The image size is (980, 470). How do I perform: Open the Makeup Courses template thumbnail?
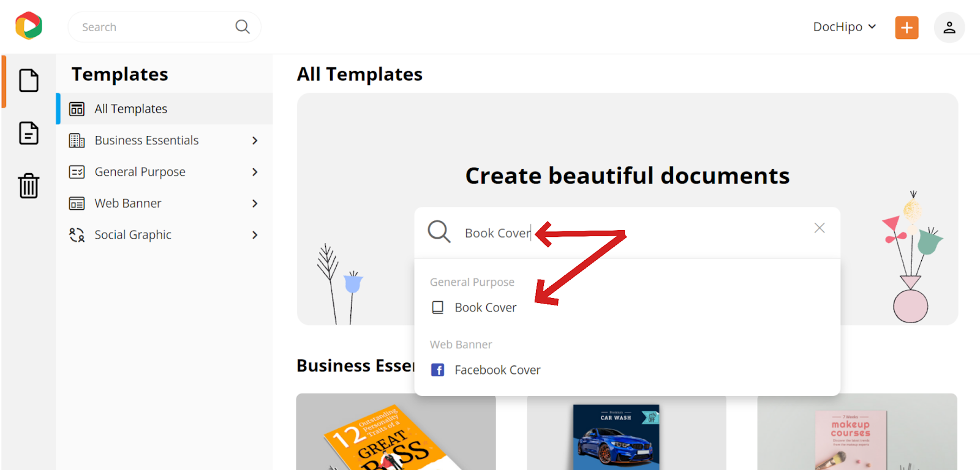coord(857,432)
